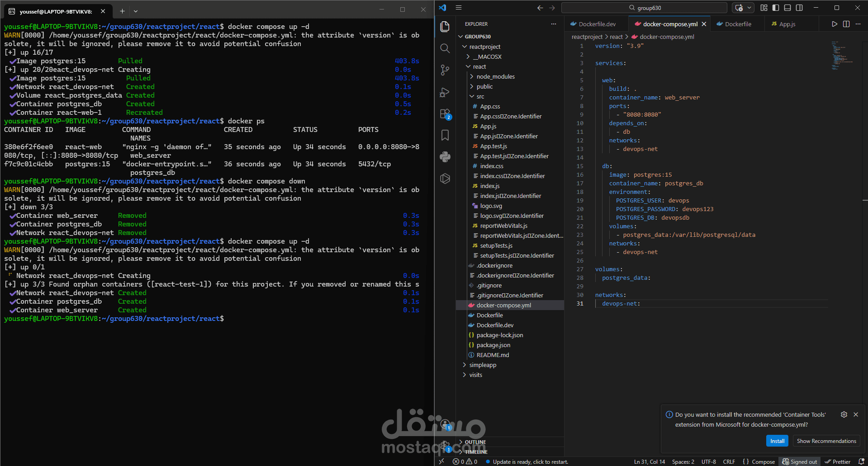Click the Prettier status bar item
This screenshot has height=466, width=868.
coord(837,461)
